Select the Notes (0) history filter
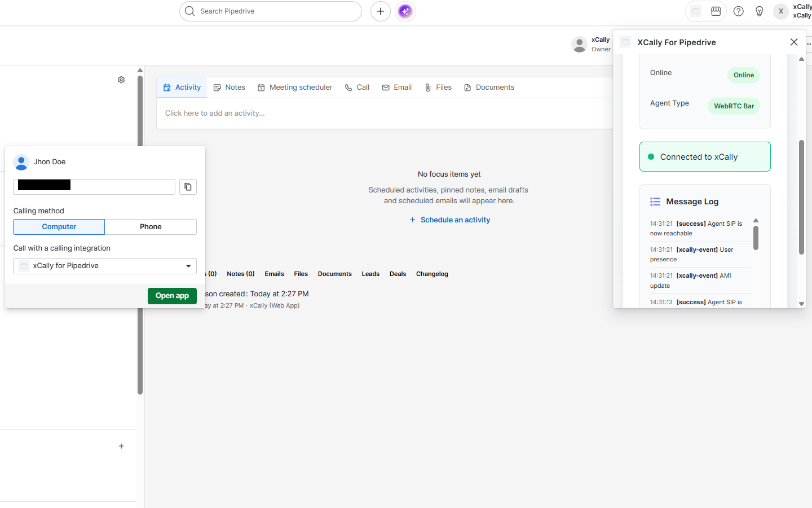Screen dimensions: 812x508 (241, 274)
